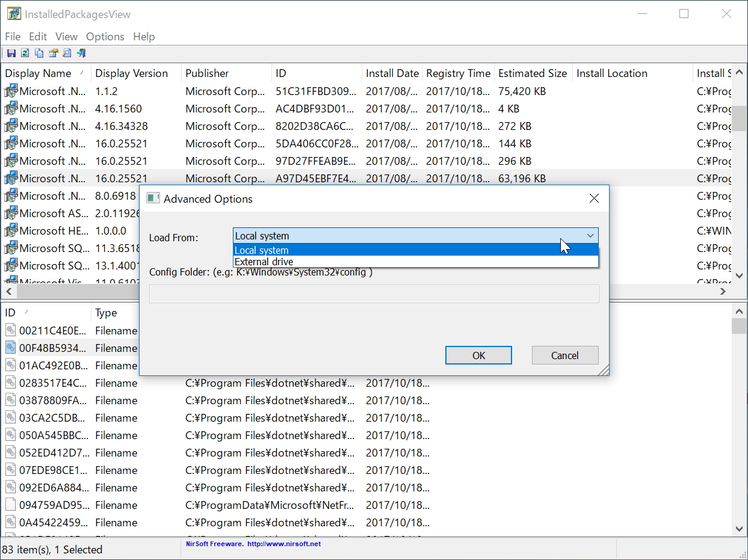This screenshot has height=560, width=748.
Task: Click the C:¥ProgramData¥Microsoft¥NetFr... path cell
Action: 270,505
